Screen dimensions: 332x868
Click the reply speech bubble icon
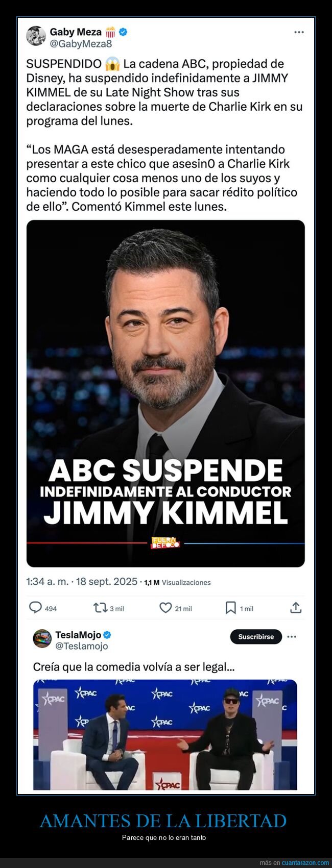point(35,608)
